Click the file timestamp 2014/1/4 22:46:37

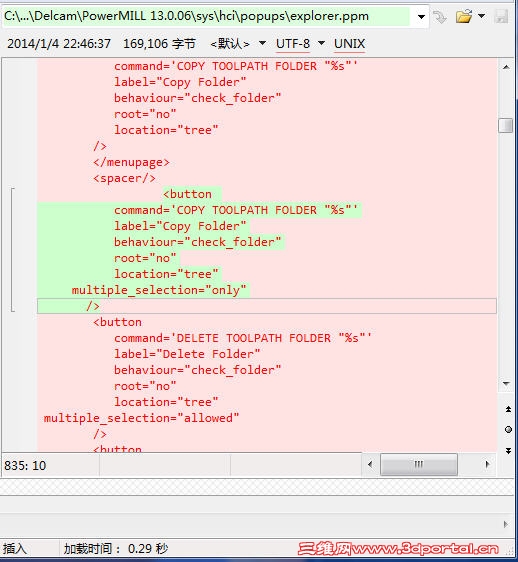coord(59,44)
